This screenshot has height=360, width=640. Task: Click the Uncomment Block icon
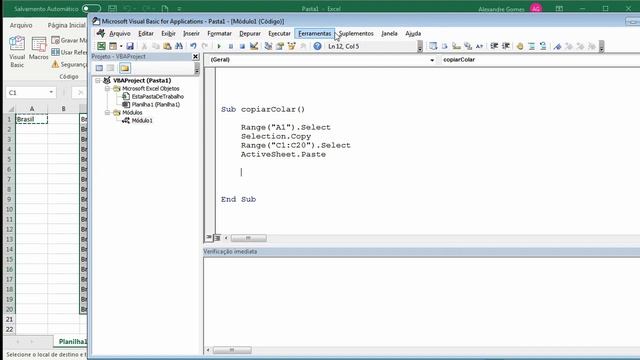(543, 46)
